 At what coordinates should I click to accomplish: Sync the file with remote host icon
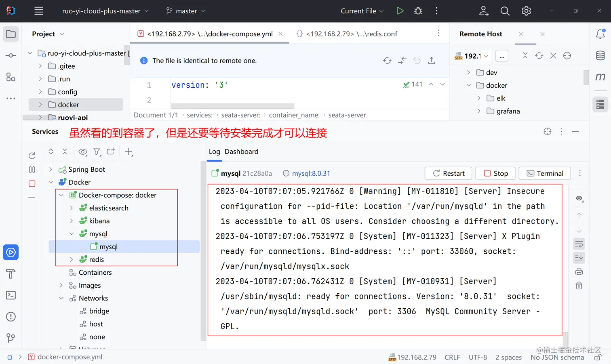pyautogui.click(x=387, y=61)
